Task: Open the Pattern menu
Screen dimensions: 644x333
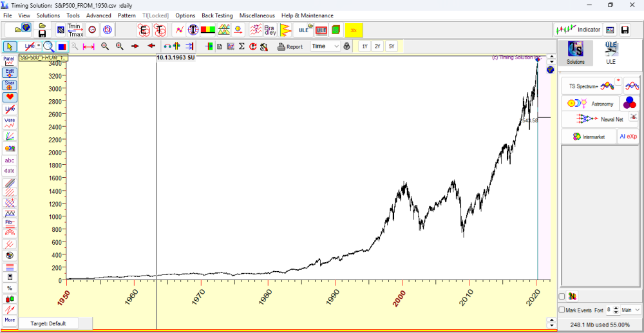Action: [x=127, y=15]
